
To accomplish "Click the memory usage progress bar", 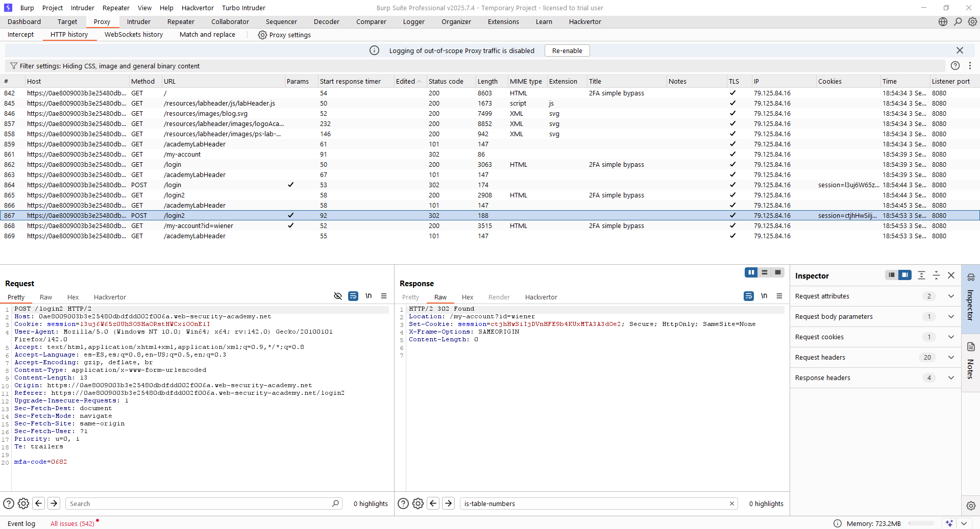I will click(921, 523).
